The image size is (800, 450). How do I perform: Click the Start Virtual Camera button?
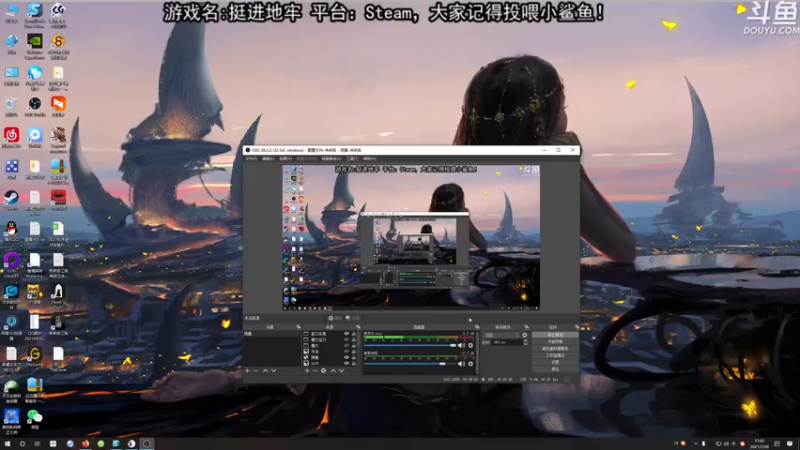555,348
